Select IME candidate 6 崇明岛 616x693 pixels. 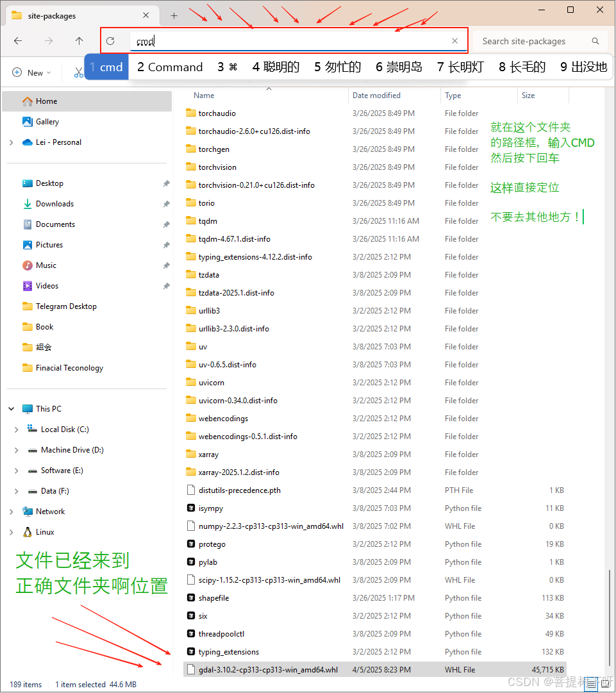[399, 67]
